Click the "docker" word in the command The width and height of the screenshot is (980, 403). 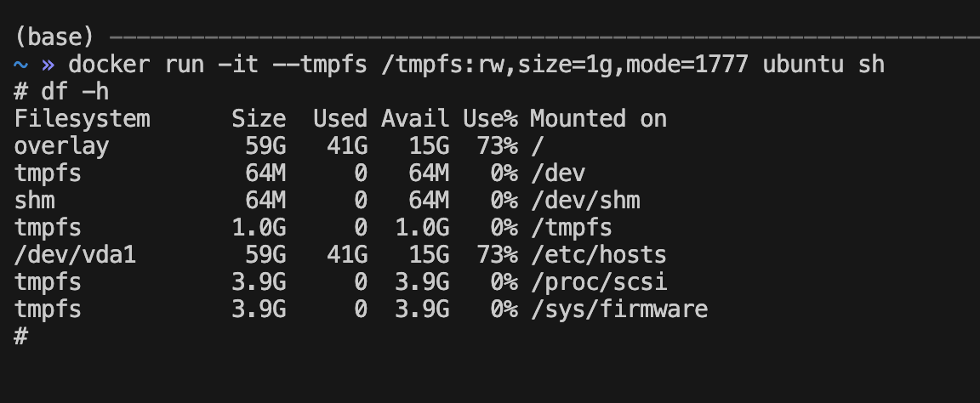click(109, 65)
